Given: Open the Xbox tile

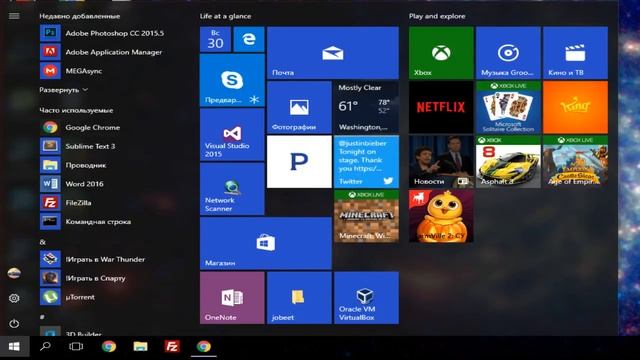Looking at the screenshot, I should (x=441, y=53).
